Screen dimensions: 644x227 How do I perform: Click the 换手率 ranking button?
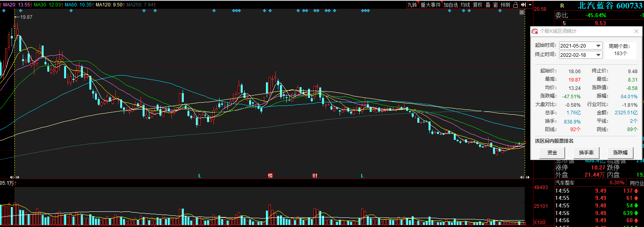pyautogui.click(x=586, y=153)
